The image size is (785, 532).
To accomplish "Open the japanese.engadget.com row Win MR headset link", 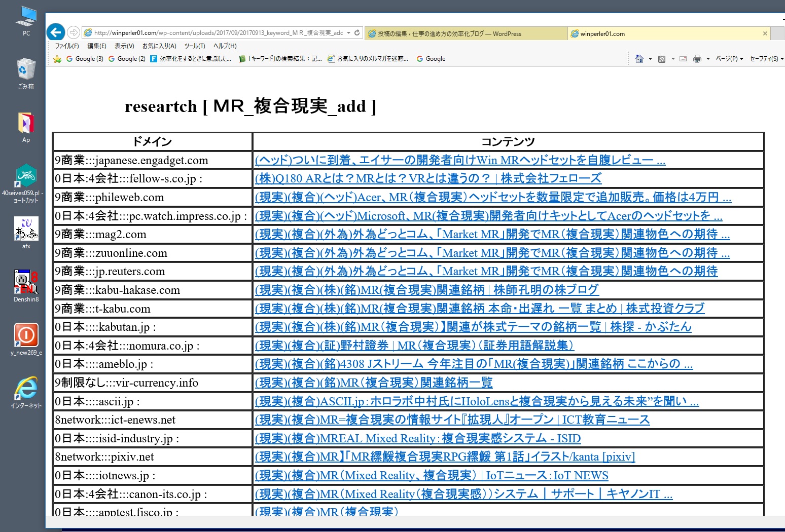I will point(460,160).
